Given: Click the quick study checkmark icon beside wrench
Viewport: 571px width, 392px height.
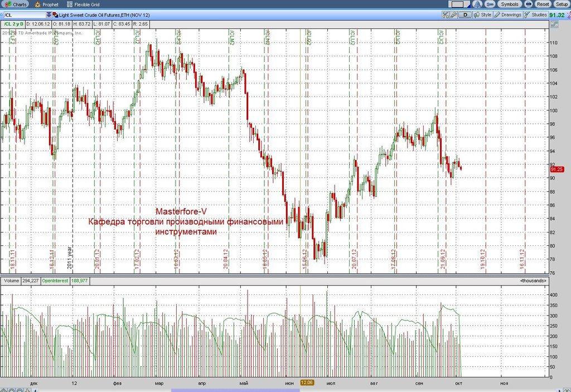Looking at the screenshot, I should pyautogui.click(x=446, y=15).
